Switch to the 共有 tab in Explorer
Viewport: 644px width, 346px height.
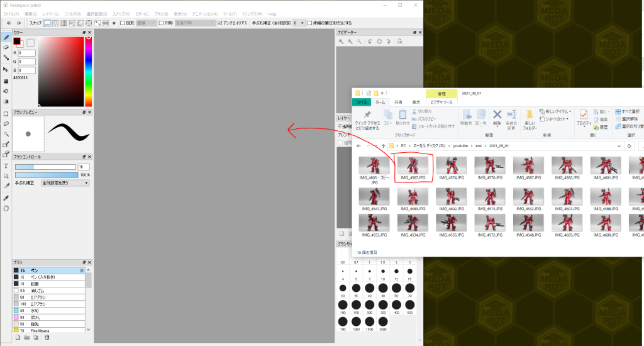(399, 102)
